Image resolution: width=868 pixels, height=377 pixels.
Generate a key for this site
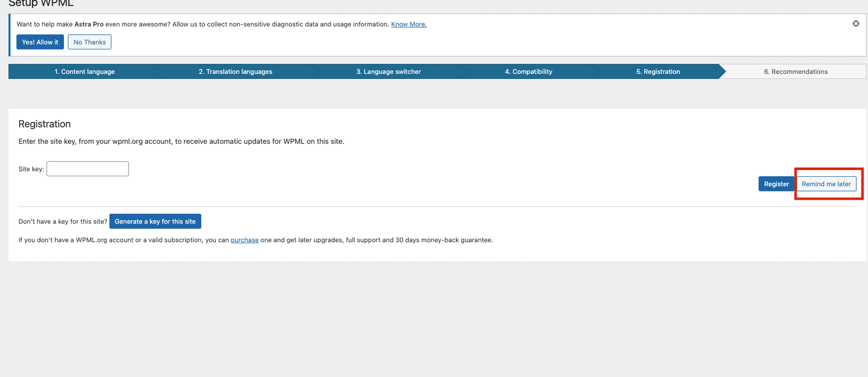tap(155, 221)
